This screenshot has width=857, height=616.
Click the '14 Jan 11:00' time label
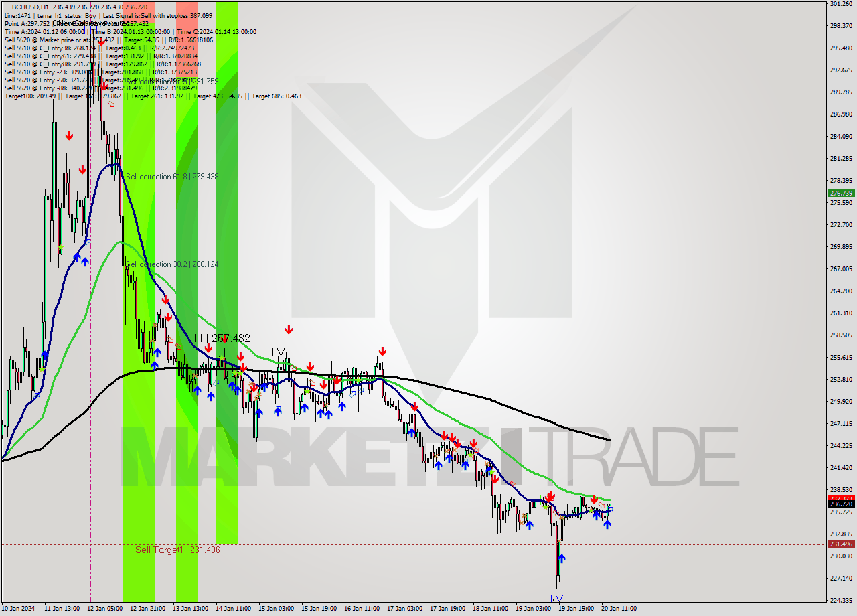coord(233,609)
